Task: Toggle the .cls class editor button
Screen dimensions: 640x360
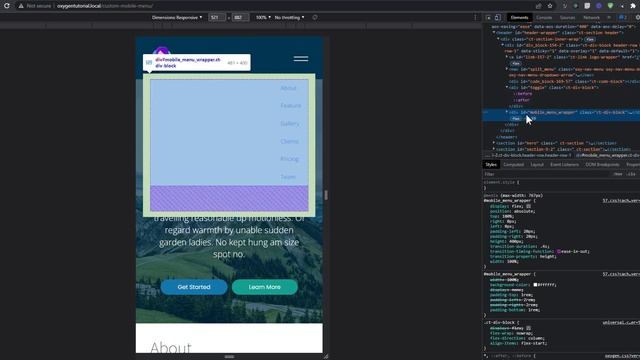Action: pyautogui.click(x=631, y=174)
